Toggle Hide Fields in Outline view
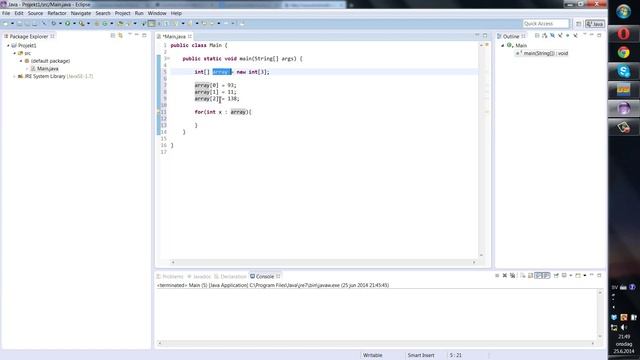The height and width of the screenshot is (360, 640). pos(552,36)
